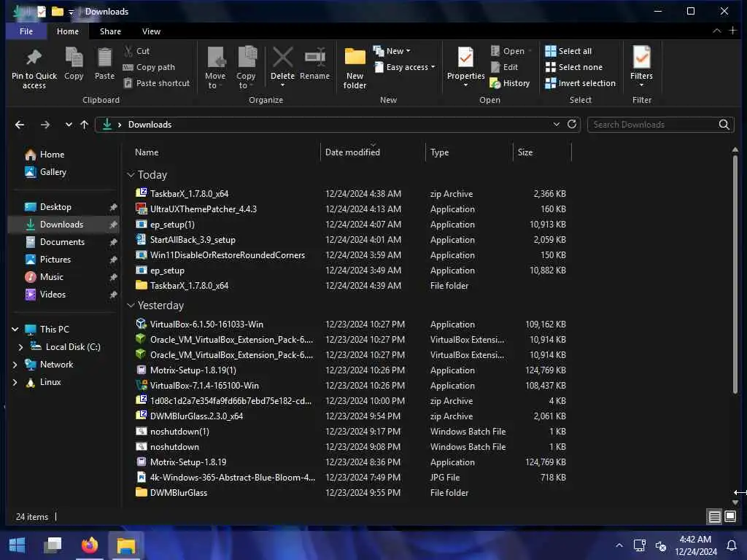Open the Move to dropdown

pyautogui.click(x=215, y=80)
